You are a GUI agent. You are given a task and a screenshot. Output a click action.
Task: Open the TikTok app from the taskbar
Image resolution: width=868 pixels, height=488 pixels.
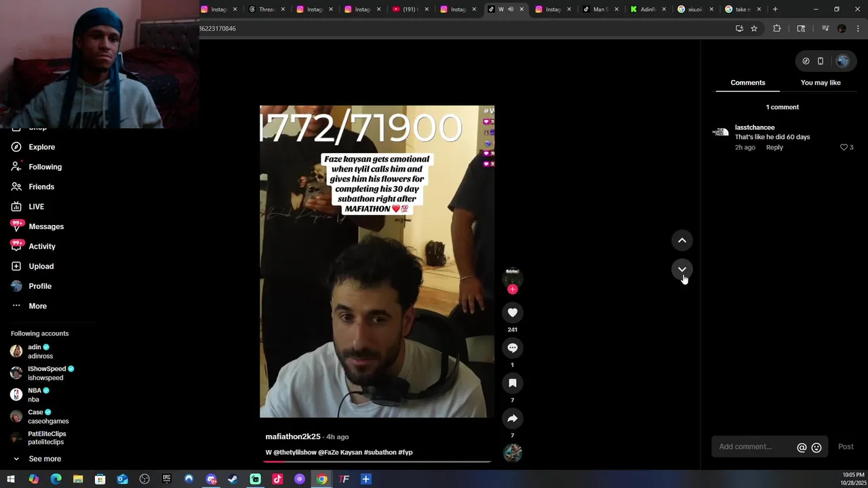point(277,479)
